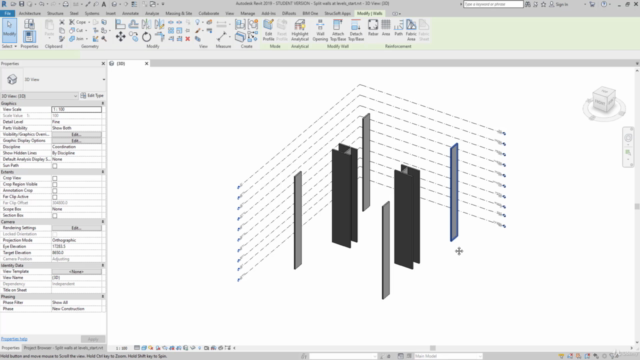Open the Annotate ribbon tab
640x360 pixels.
(x=130, y=13)
